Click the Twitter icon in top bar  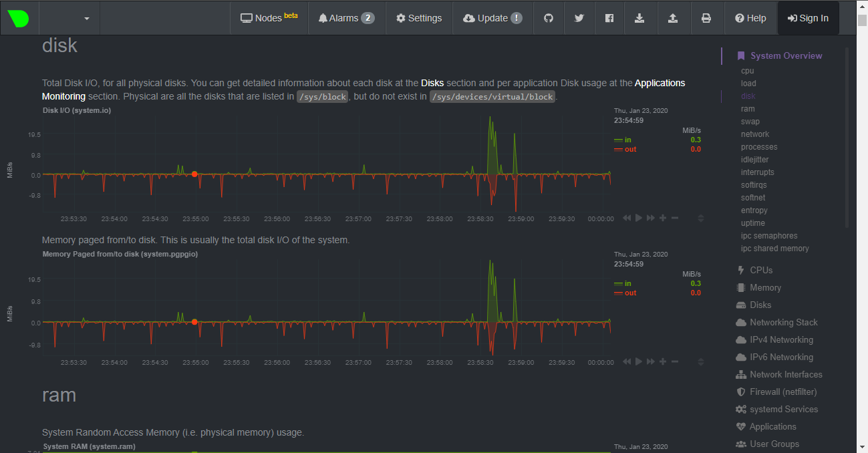pyautogui.click(x=579, y=18)
